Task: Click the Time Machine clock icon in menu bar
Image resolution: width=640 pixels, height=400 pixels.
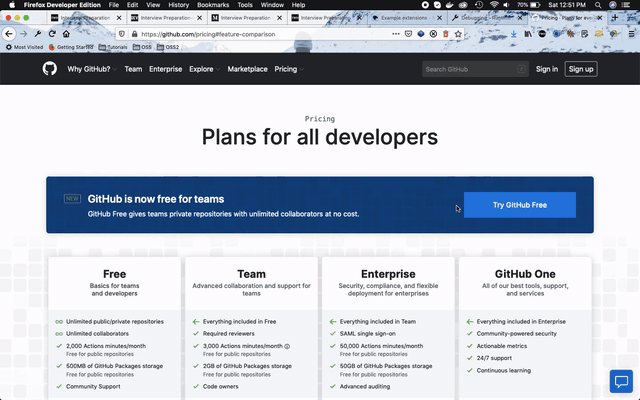Action: point(479,5)
